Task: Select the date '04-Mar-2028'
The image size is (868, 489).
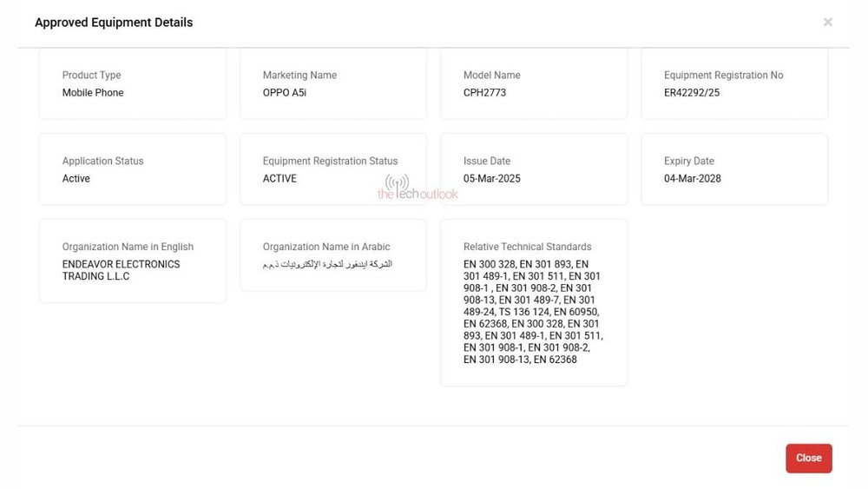Action: tap(692, 178)
